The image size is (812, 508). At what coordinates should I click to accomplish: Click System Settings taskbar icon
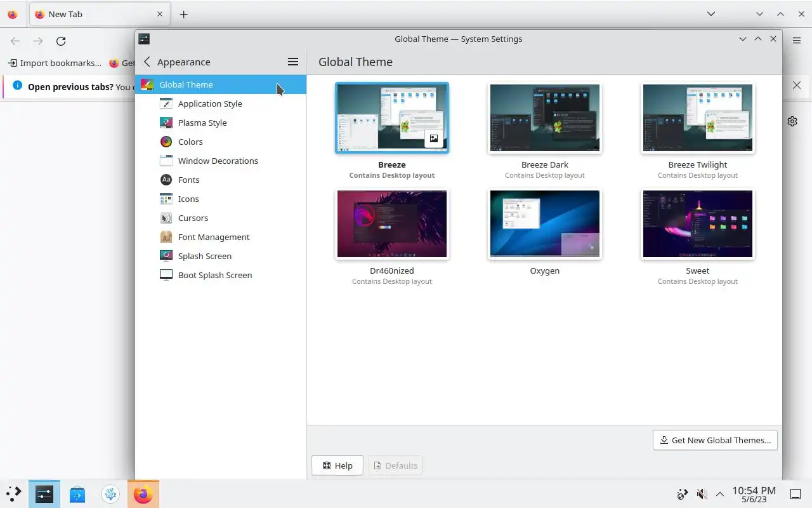[44, 493]
